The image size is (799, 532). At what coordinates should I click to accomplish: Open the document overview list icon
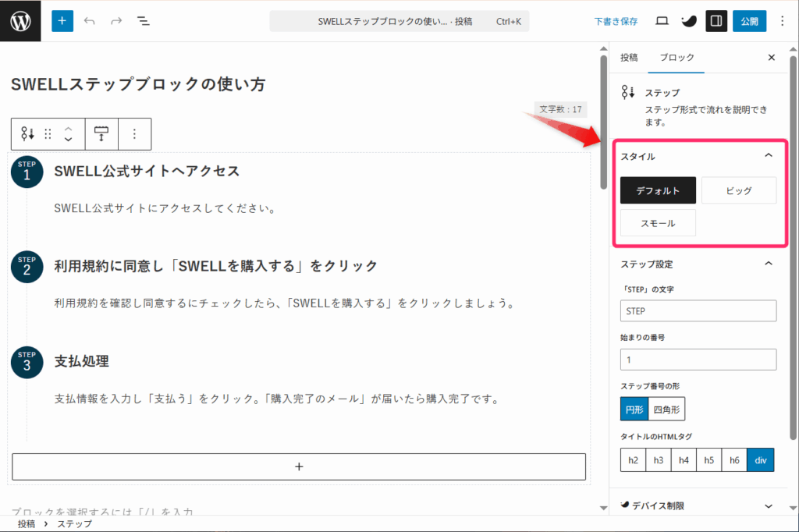click(x=144, y=21)
